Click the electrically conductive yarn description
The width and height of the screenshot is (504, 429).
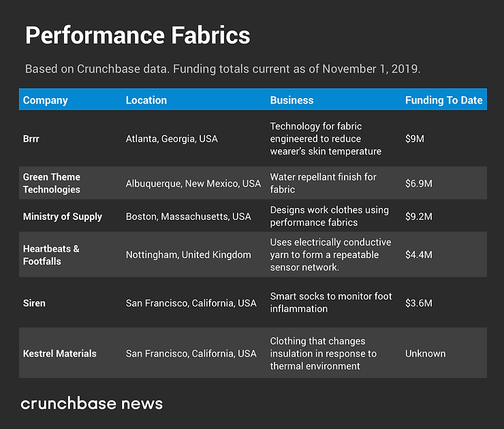tap(330, 255)
